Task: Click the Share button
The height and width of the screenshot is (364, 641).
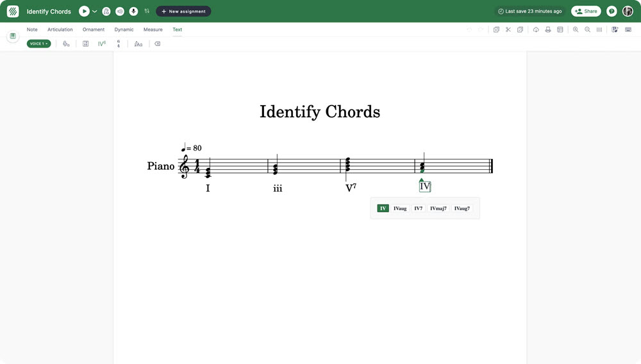Action: tap(587, 12)
